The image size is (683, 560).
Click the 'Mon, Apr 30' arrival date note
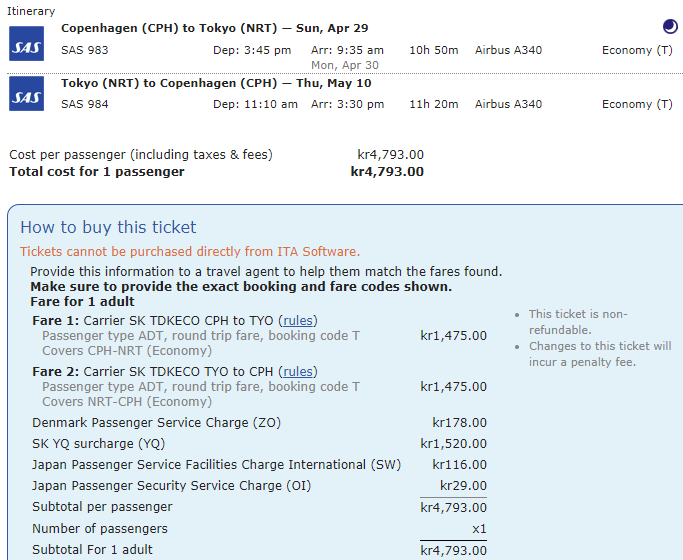point(344,64)
